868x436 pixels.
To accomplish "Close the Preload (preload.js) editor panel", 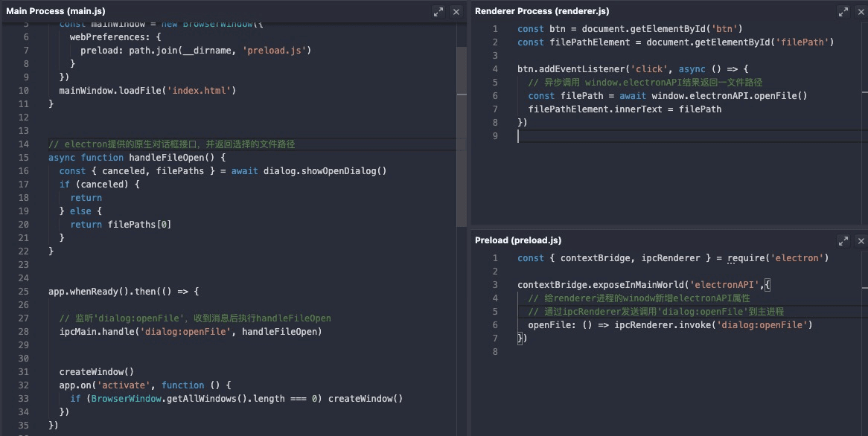I will click(861, 240).
